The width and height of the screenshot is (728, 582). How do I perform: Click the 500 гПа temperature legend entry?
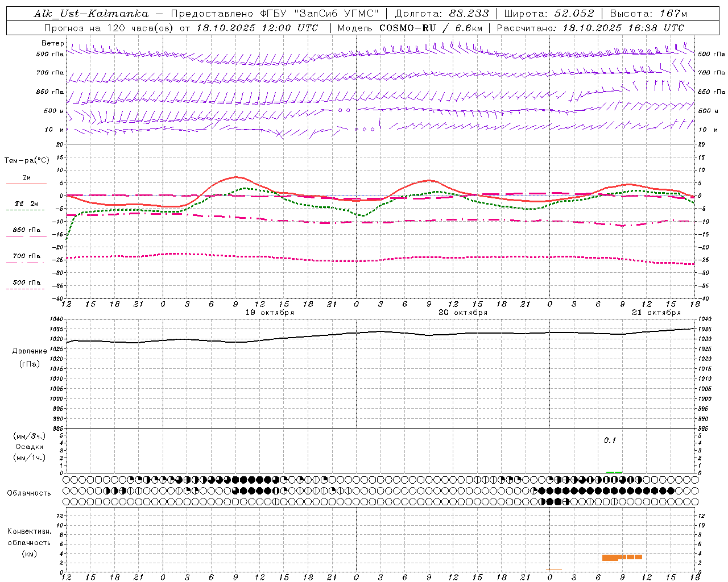tap(27, 282)
